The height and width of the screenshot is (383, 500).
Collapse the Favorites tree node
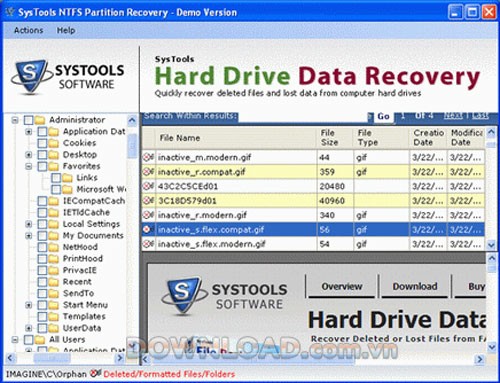coord(29,166)
